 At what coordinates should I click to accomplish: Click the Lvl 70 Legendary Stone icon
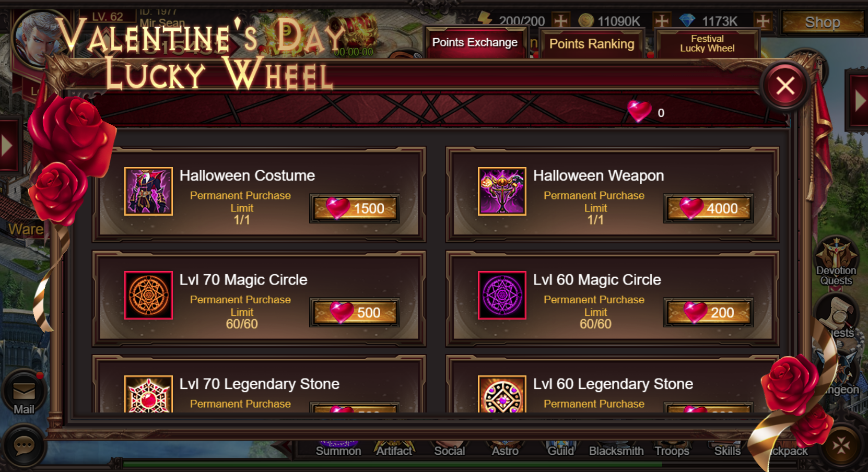[x=148, y=394]
